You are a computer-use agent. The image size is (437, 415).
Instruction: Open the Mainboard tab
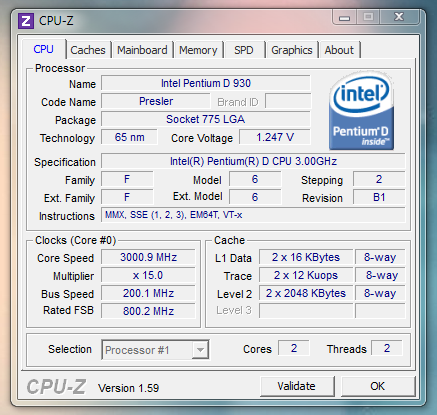[x=142, y=50]
